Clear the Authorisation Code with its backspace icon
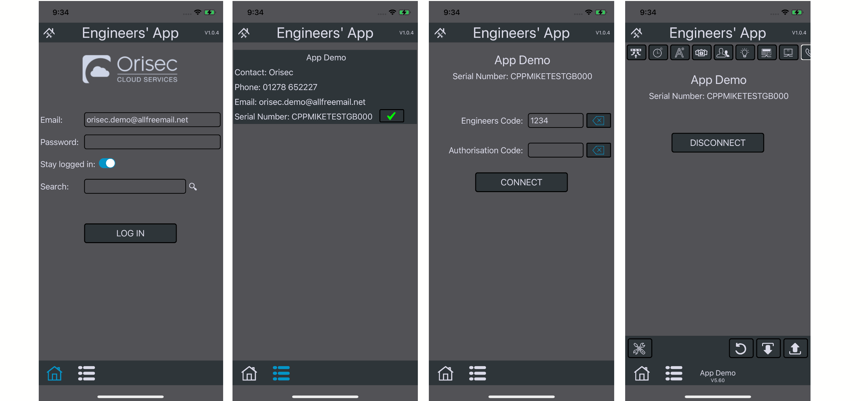Screen dimensions: 868x401 tap(598, 150)
